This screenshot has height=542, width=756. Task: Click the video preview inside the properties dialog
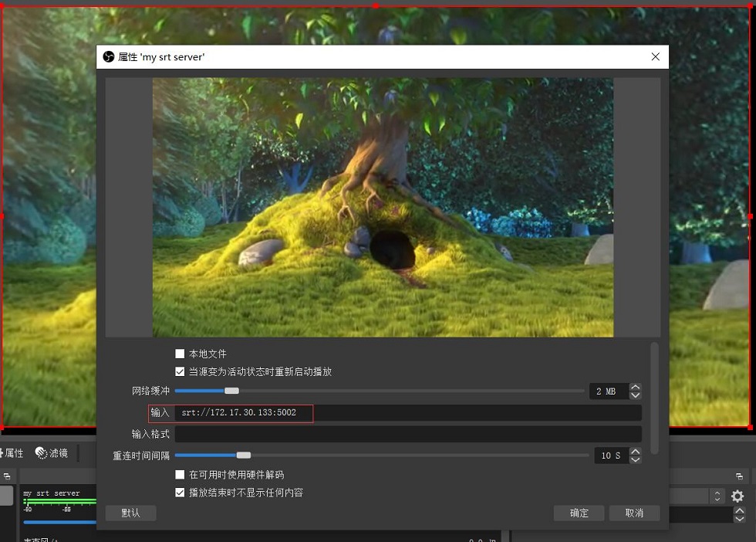point(383,208)
